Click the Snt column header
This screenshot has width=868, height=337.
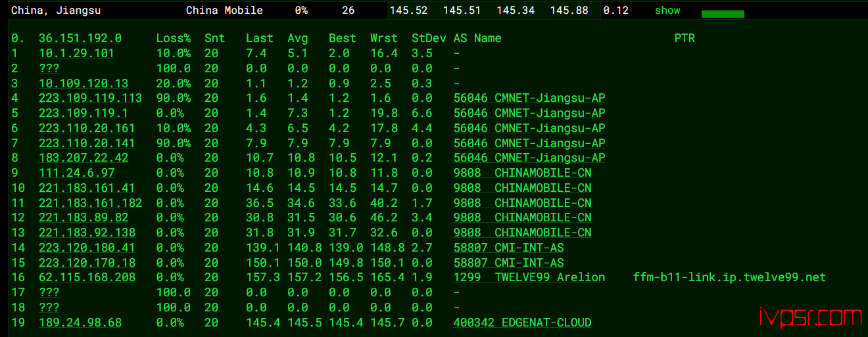pos(214,39)
